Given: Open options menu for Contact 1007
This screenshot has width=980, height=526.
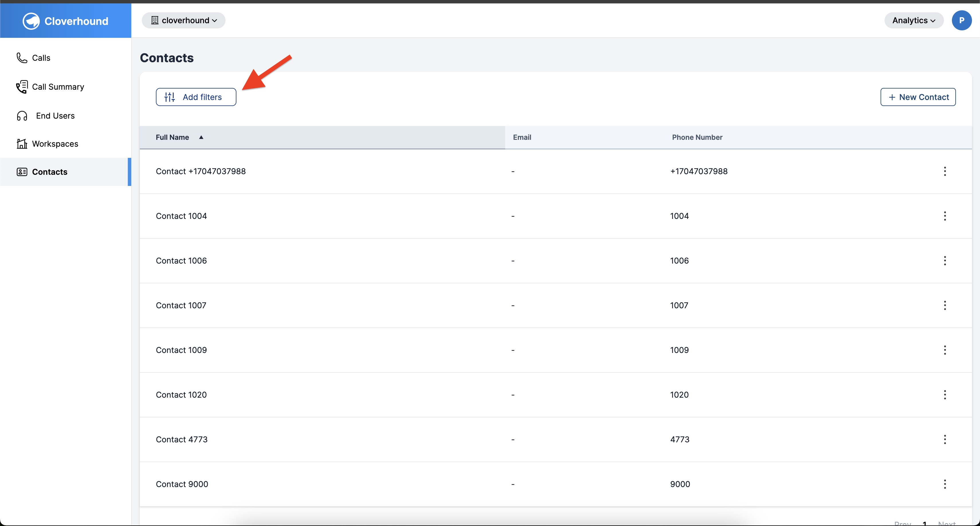Looking at the screenshot, I should click(x=945, y=305).
